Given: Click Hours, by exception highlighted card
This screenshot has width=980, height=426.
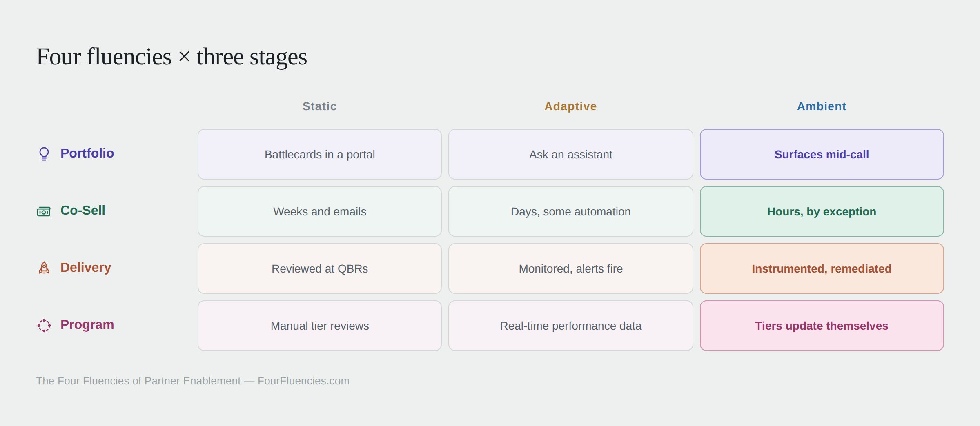Looking at the screenshot, I should (822, 211).
